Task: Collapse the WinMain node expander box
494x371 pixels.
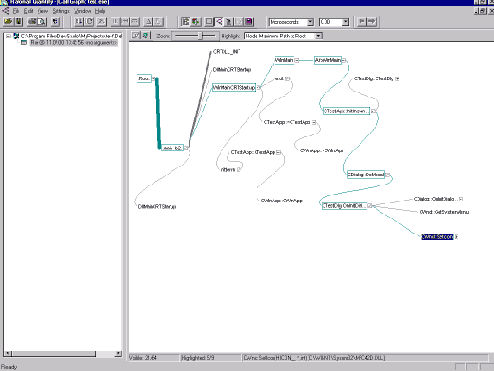Action: 297,60
